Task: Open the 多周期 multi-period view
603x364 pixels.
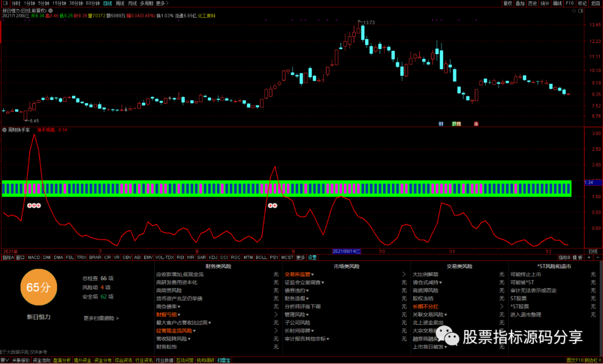Action: pyautogui.click(x=146, y=3)
